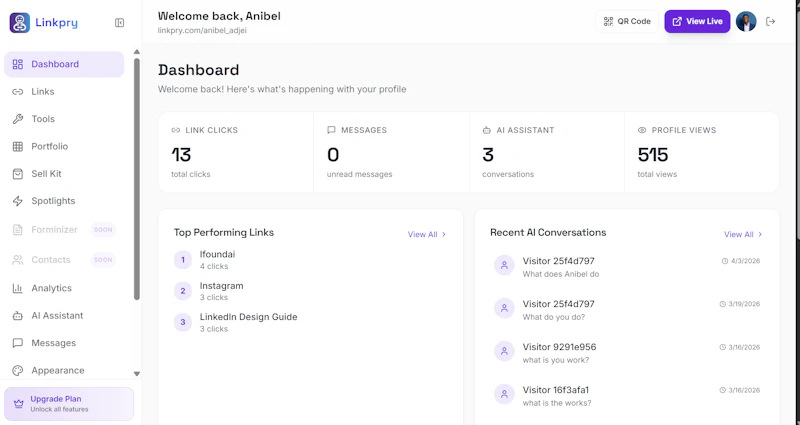Click the log out arrow icon
800x425 pixels.
[x=770, y=21]
